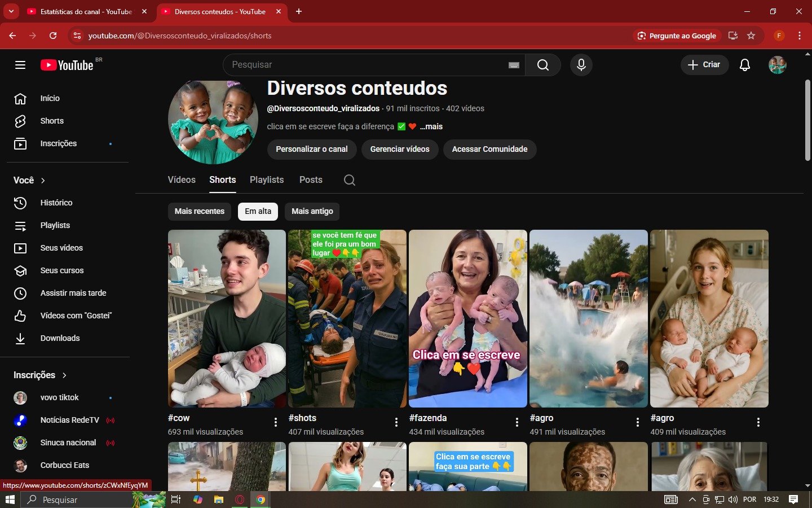
Task: Click the Personalizar o canal button
Action: [311, 149]
